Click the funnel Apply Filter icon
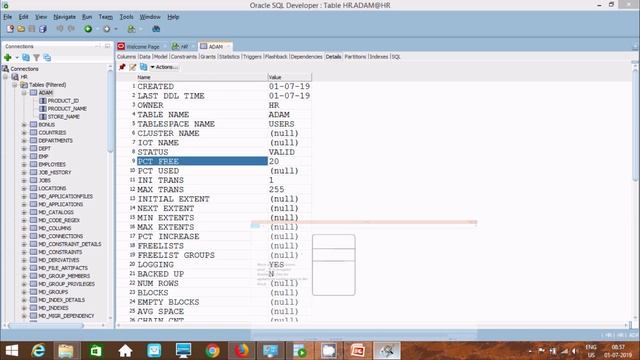The image size is (640, 360). [36, 58]
